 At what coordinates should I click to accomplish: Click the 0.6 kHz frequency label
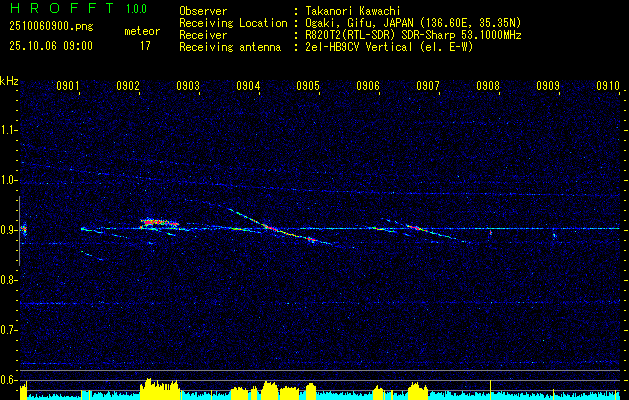pos(9,380)
